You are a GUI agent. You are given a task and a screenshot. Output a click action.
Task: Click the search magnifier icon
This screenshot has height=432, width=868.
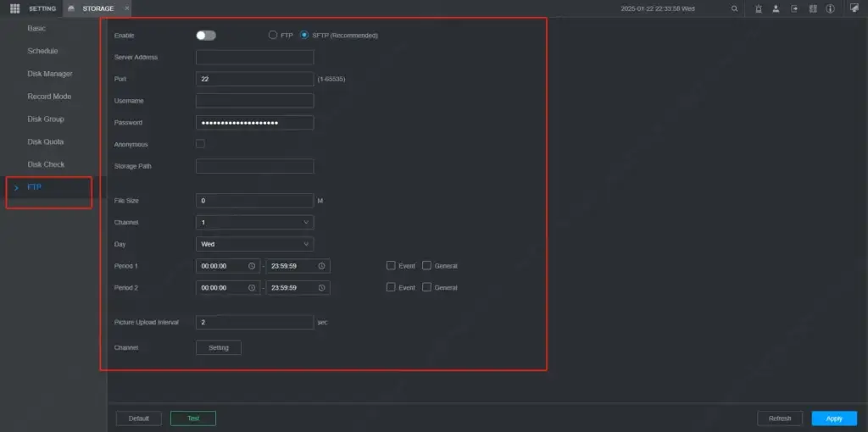click(x=735, y=8)
